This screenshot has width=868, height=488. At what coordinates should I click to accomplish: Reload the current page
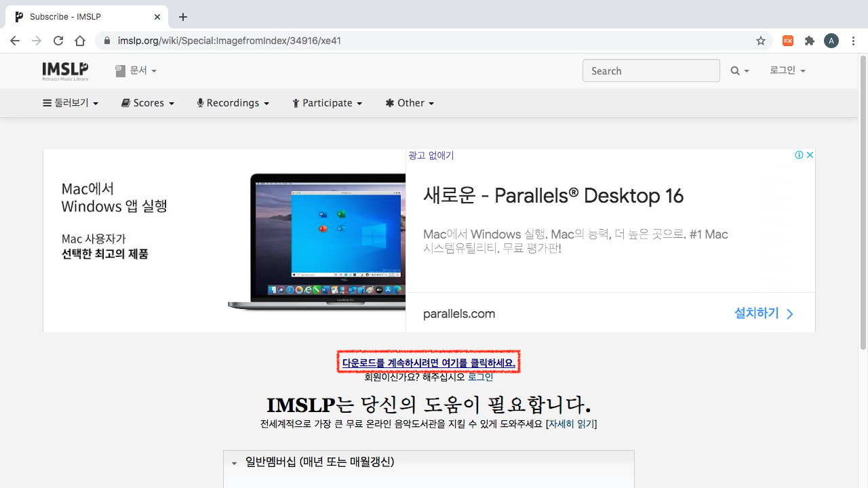pyautogui.click(x=58, y=41)
